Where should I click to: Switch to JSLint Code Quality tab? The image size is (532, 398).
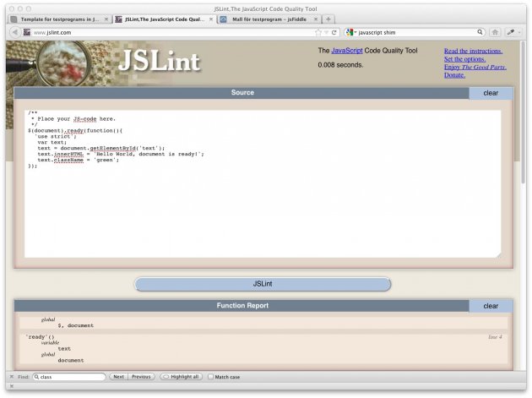tap(164, 19)
